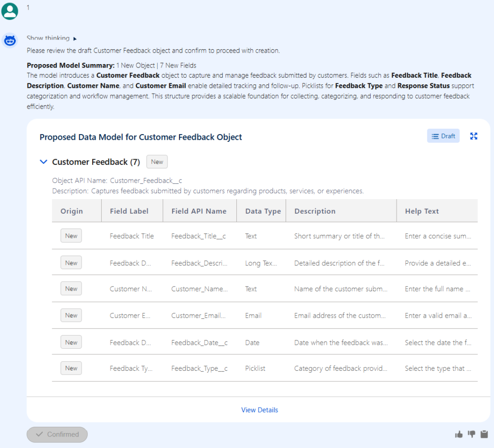Give thumbs up feedback
Image resolution: width=494 pixels, height=448 pixels.
[459, 434]
